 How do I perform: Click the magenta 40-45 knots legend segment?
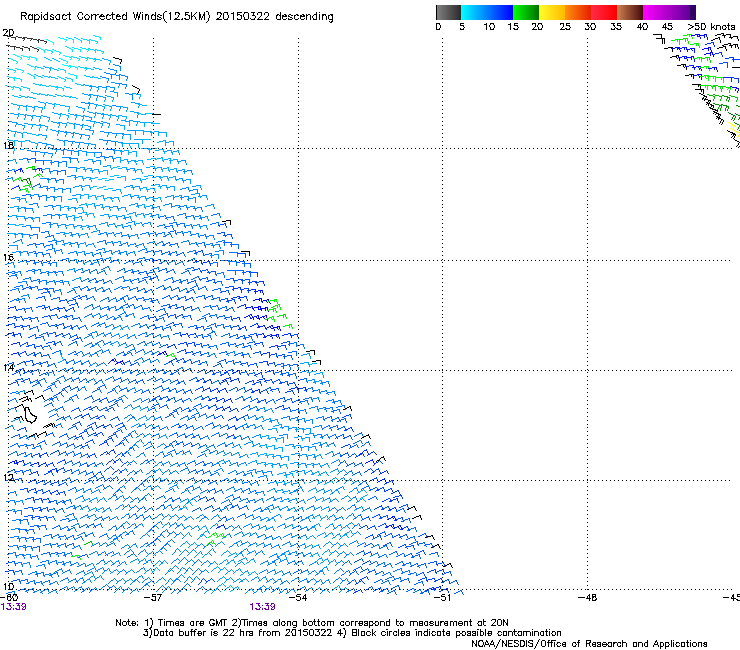pos(656,12)
